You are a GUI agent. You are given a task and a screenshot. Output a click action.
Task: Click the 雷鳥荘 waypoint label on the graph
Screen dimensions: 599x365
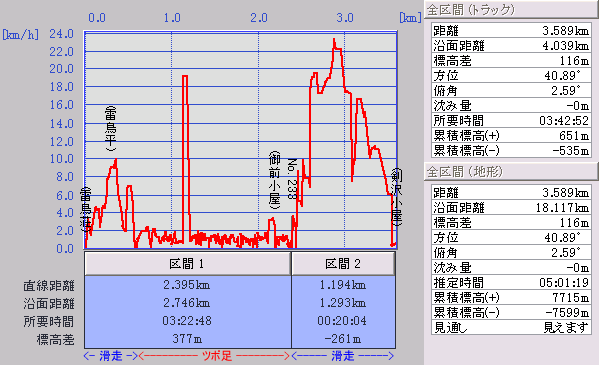[86, 209]
